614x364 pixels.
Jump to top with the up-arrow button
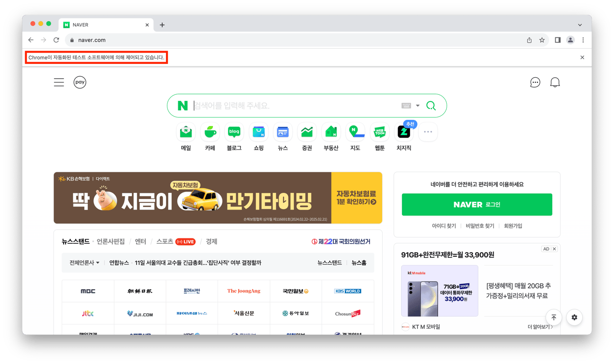(x=554, y=318)
